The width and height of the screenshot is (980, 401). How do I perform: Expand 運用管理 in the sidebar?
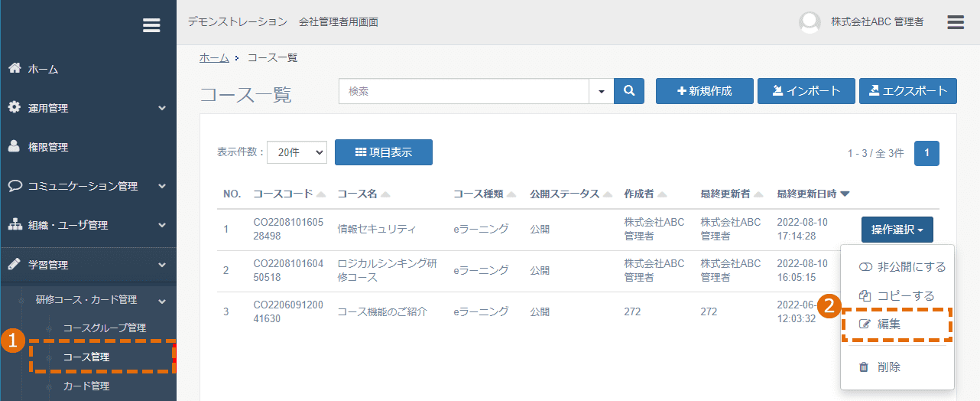tap(88, 108)
